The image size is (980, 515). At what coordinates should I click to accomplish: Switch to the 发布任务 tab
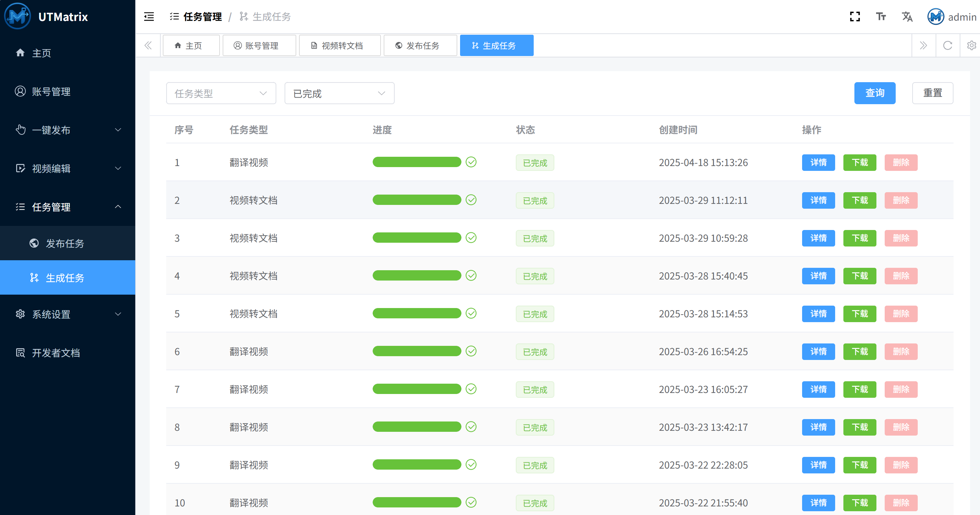pyautogui.click(x=420, y=46)
